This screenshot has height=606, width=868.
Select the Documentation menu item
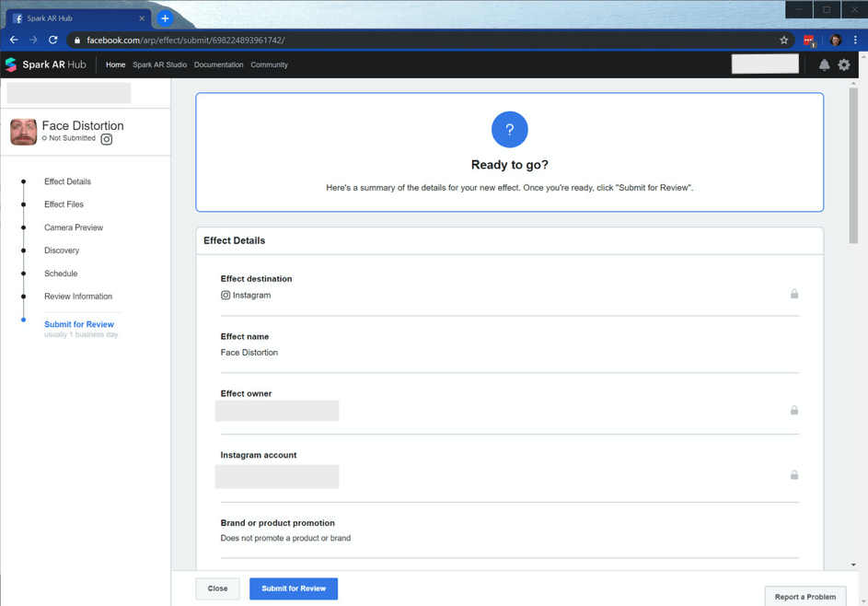click(219, 64)
